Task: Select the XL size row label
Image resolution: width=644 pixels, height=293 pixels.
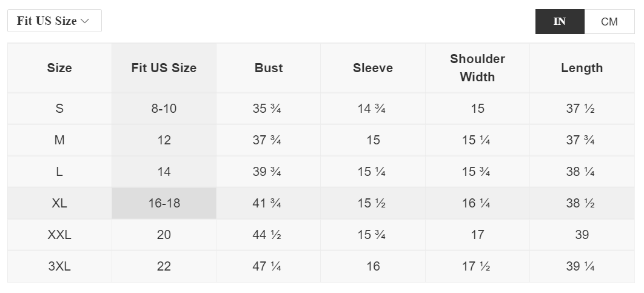Action: click(59, 203)
